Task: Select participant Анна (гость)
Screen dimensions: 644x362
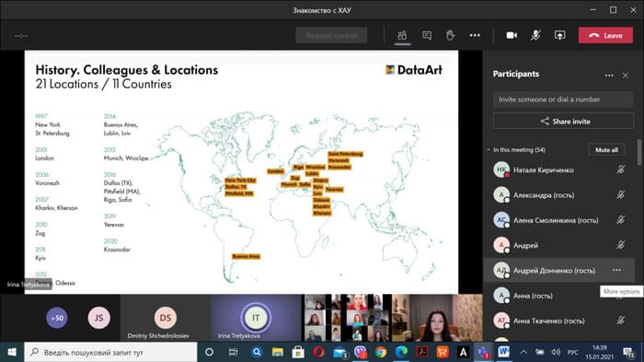Action: coord(559,296)
